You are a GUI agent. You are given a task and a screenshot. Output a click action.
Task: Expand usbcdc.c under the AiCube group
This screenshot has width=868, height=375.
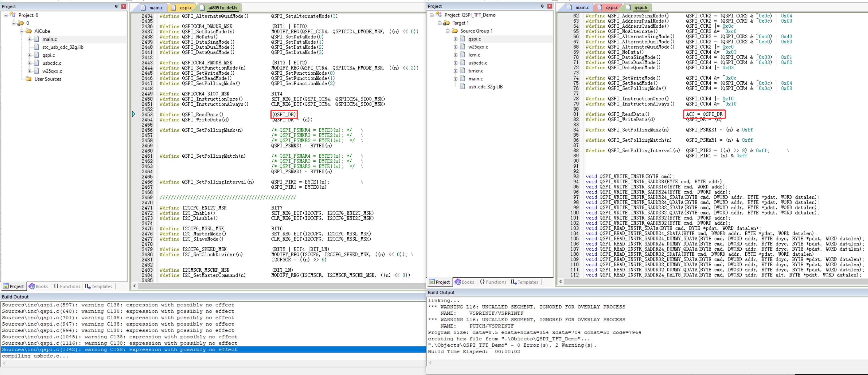click(x=29, y=63)
